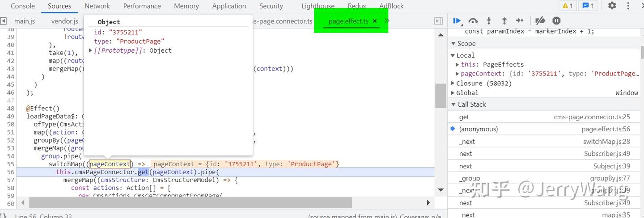Select the vendor.js file tab
This screenshot has height=218, width=644.
[65, 21]
